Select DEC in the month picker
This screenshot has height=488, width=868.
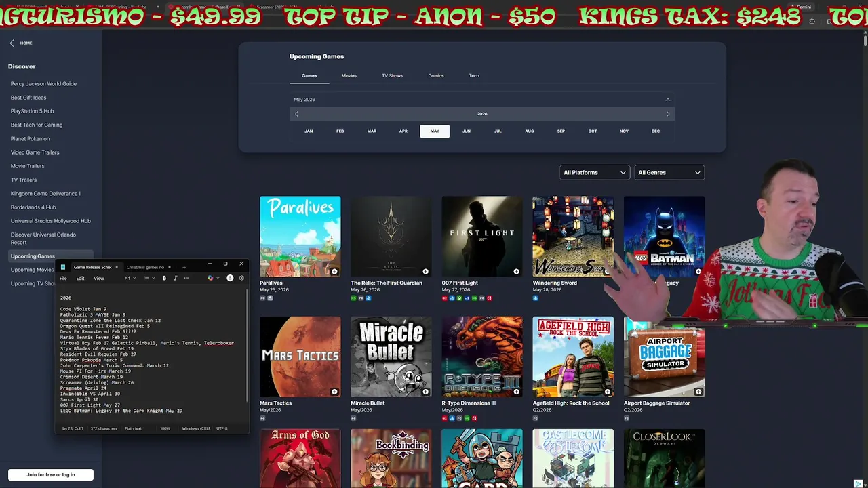click(x=656, y=131)
